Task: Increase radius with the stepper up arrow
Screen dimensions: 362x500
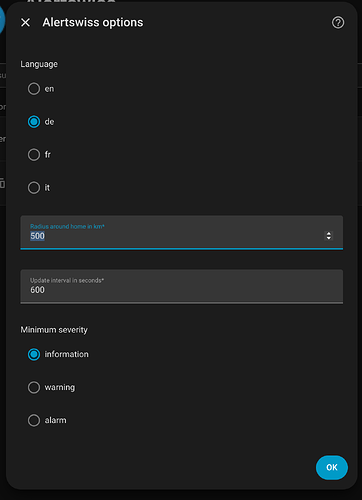Action: [329, 233]
